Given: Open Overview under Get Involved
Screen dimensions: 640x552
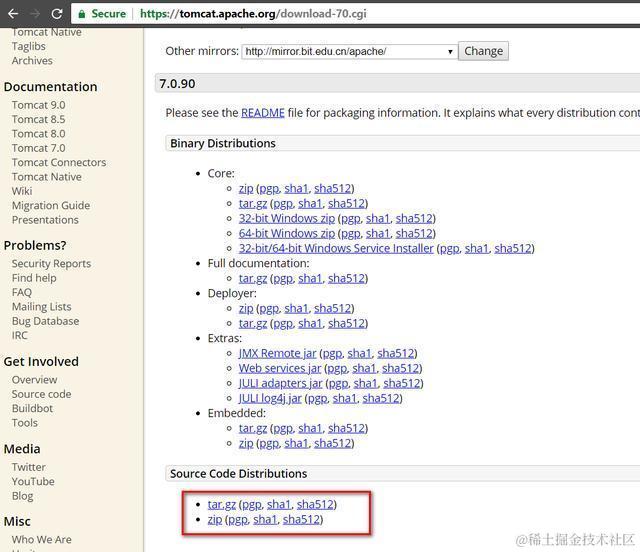Looking at the screenshot, I should [34, 380].
